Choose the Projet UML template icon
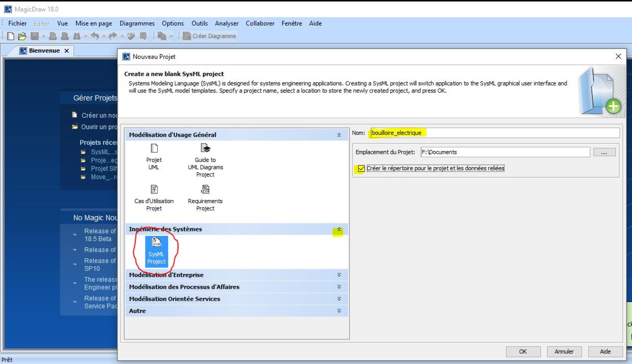This screenshot has width=632, height=364. pyautogui.click(x=154, y=149)
